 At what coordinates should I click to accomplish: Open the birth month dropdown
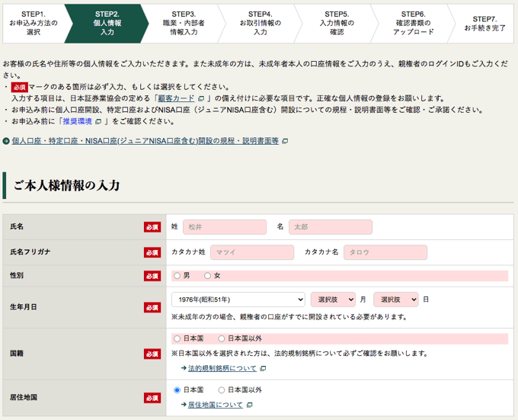pyautogui.click(x=333, y=300)
